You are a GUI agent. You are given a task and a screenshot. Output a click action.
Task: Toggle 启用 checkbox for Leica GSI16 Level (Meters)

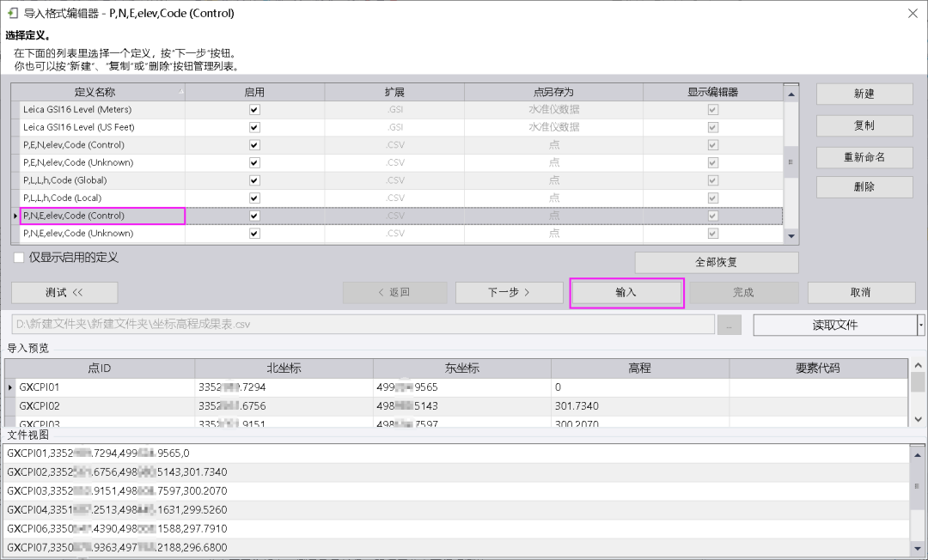(253, 109)
